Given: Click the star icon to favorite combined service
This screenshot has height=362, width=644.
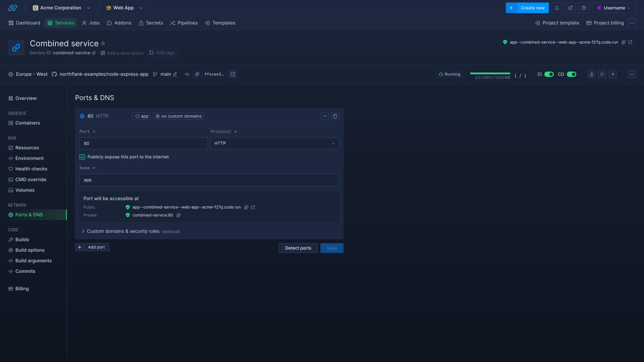Looking at the screenshot, I should point(103,43).
